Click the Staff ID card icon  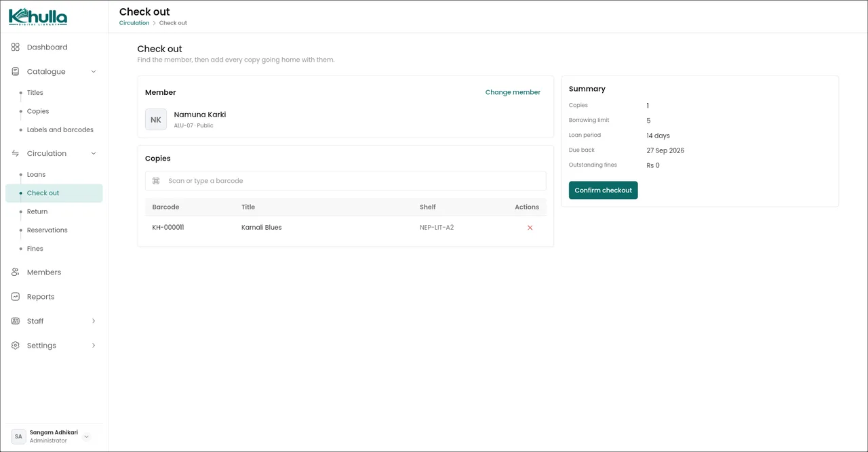pos(16,321)
